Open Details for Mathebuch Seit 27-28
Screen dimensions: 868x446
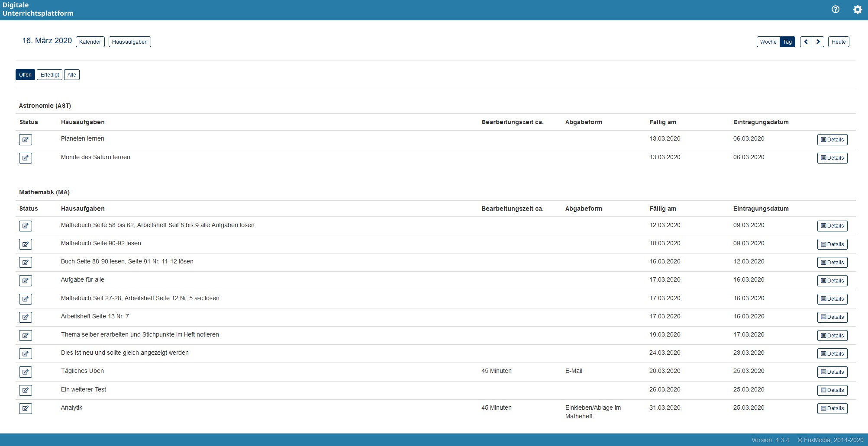coord(832,299)
